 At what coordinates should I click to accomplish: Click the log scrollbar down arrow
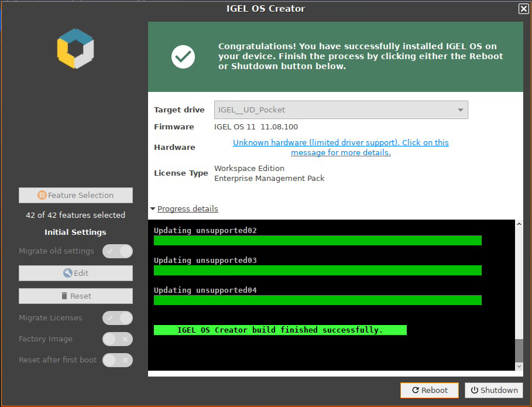[x=519, y=366]
